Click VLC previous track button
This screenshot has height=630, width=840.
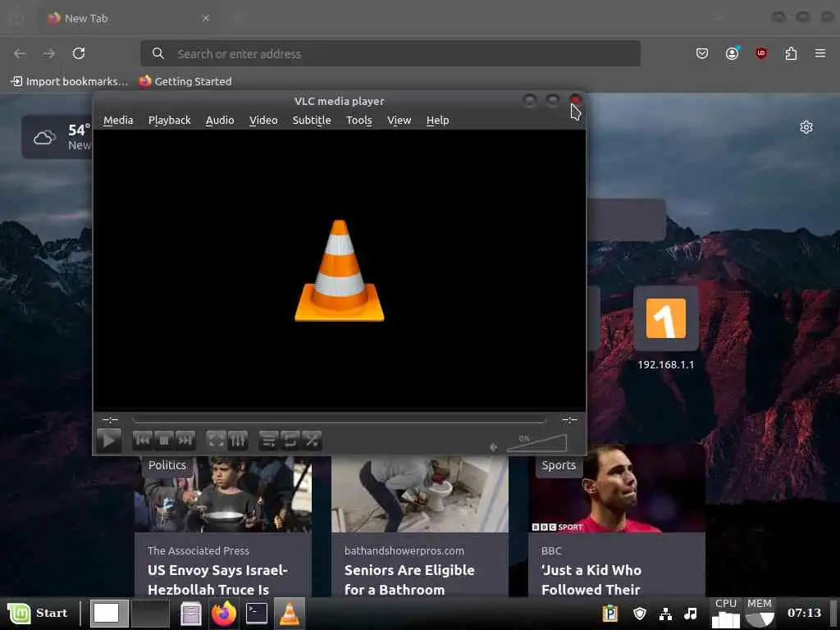(143, 441)
